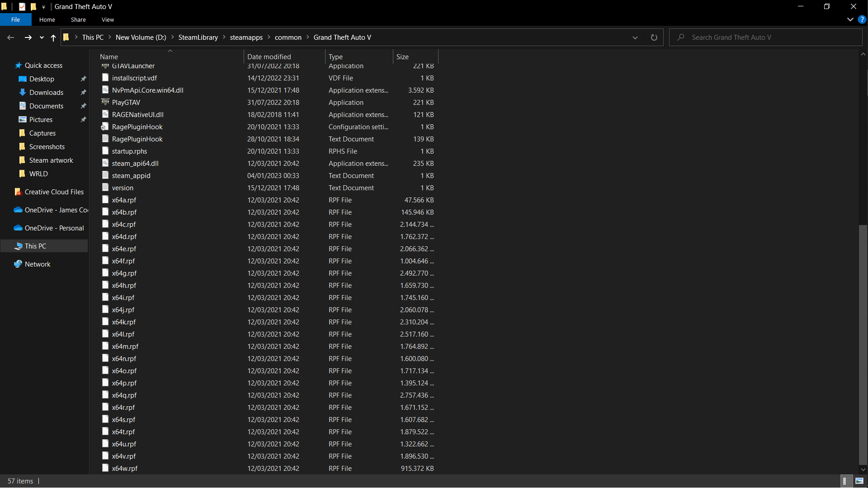Open the Quick Access Toolbar customize dropdown

(43, 7)
